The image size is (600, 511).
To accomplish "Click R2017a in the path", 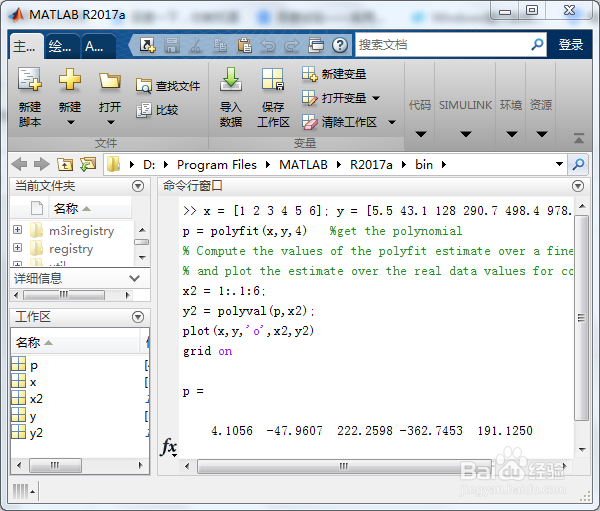I will pos(371,165).
